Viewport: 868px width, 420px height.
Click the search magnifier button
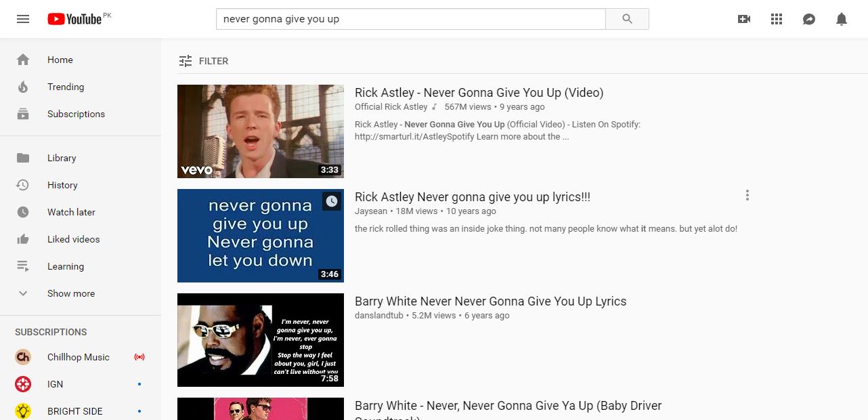click(627, 19)
